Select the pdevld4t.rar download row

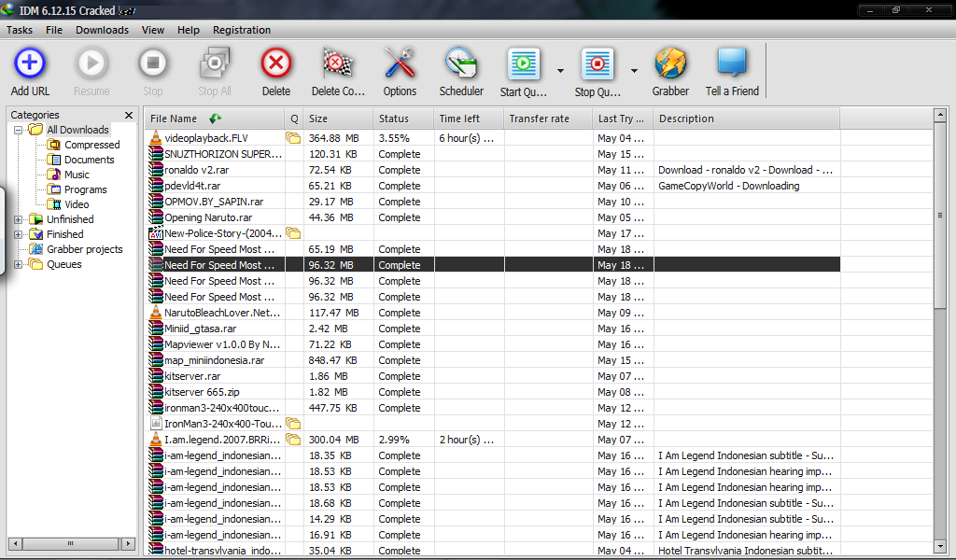(493, 186)
